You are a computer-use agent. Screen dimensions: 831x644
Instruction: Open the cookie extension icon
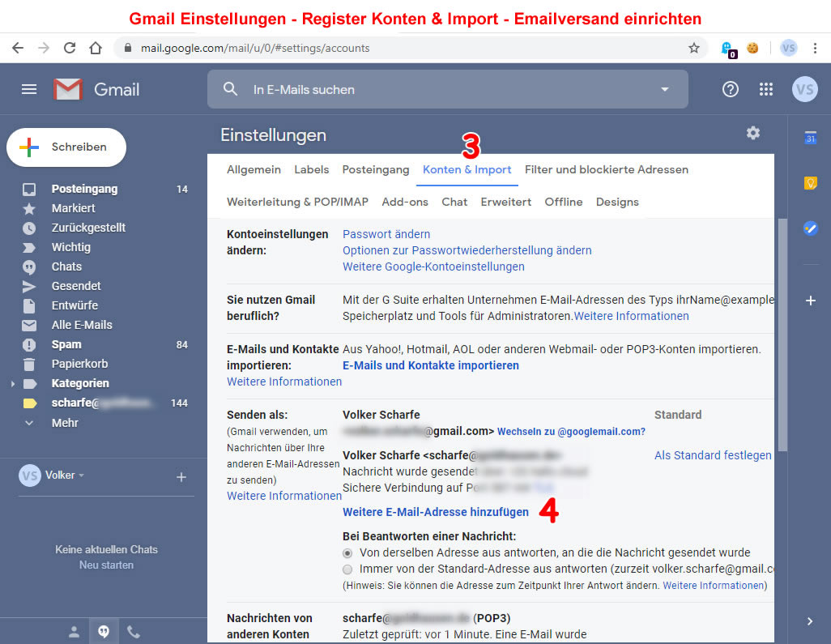(x=752, y=49)
